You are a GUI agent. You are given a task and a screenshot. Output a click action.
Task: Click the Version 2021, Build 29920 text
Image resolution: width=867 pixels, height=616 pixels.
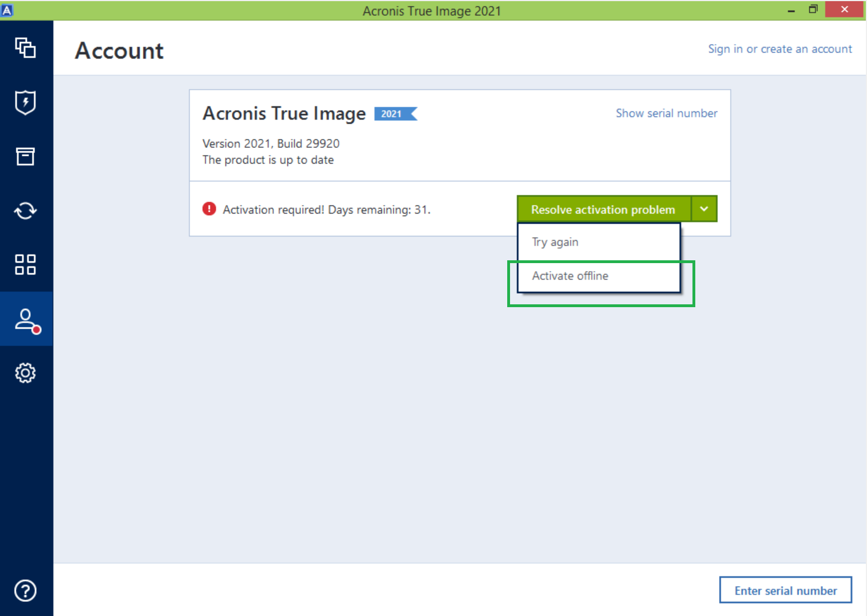click(271, 143)
